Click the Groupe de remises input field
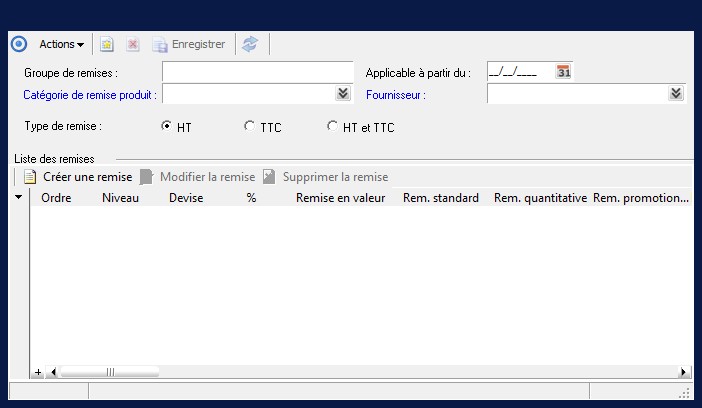The image size is (702, 408). tap(257, 72)
